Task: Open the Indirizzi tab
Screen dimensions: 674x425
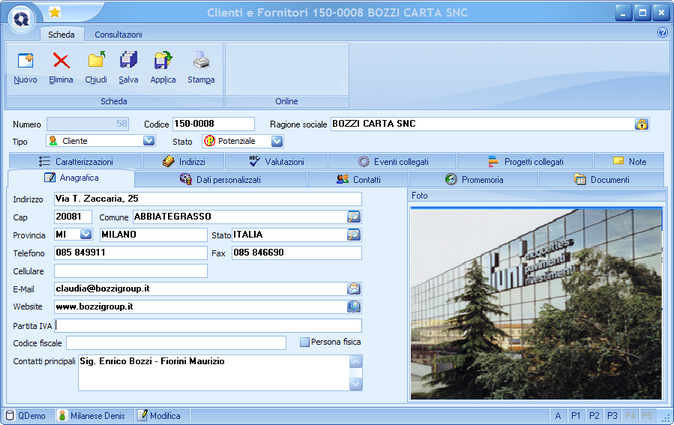Action: click(184, 162)
